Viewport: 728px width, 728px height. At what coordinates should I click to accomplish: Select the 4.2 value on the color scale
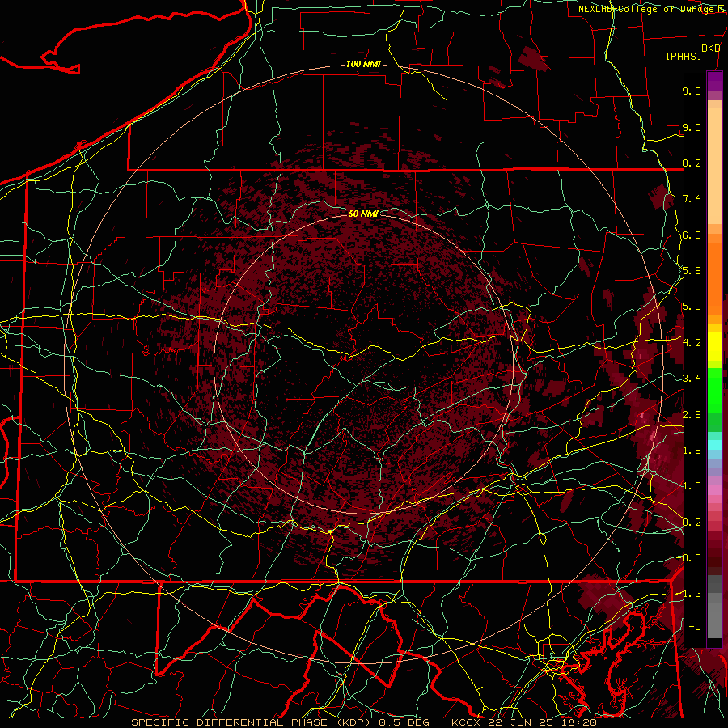692,343
